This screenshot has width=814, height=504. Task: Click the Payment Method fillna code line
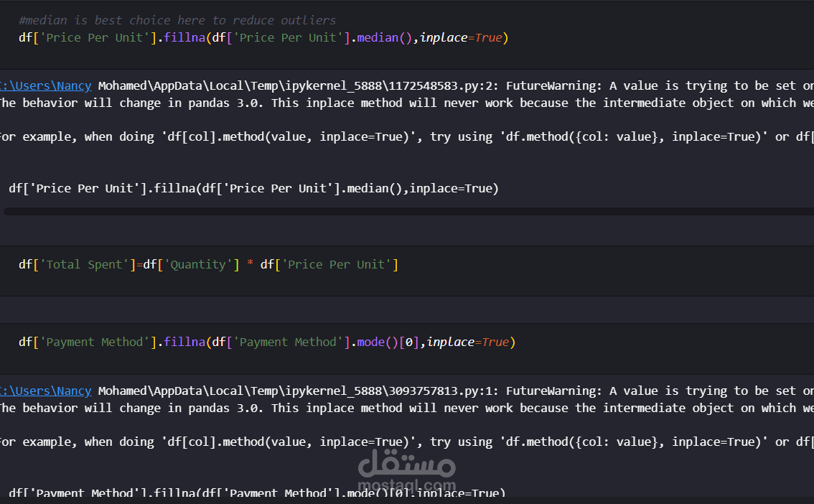click(267, 342)
